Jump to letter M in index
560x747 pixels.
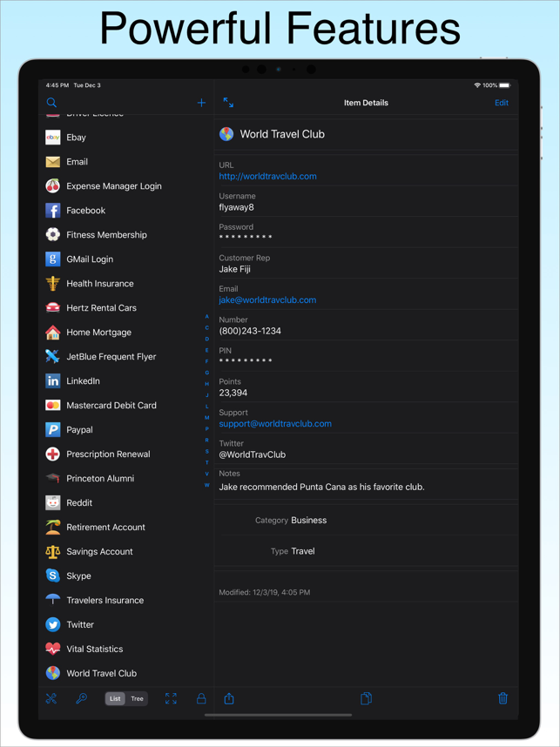(x=206, y=418)
